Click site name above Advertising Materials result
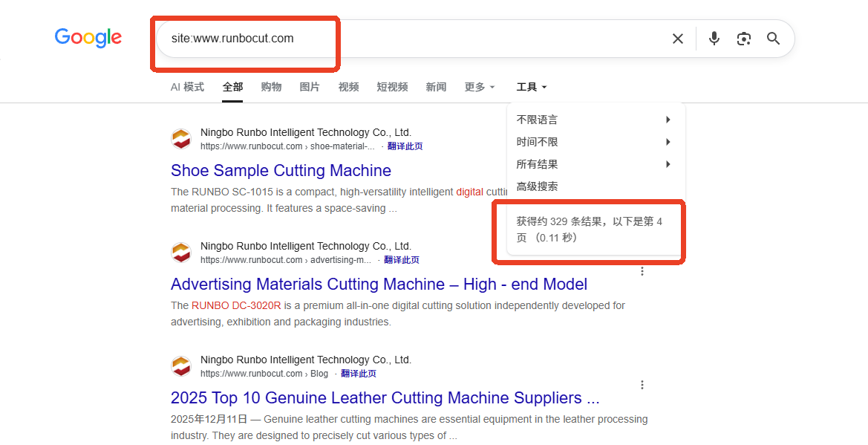Image resolution: width=868 pixels, height=445 pixels. coord(306,246)
